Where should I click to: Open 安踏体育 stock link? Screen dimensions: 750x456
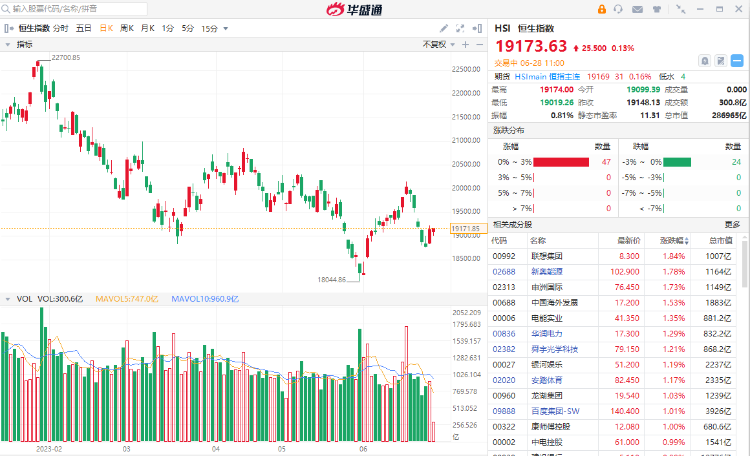pyautogui.click(x=547, y=380)
